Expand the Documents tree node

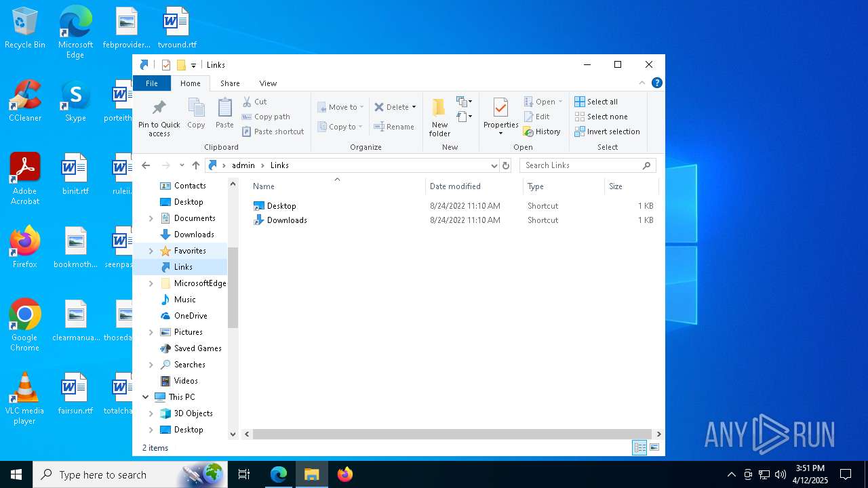[151, 218]
